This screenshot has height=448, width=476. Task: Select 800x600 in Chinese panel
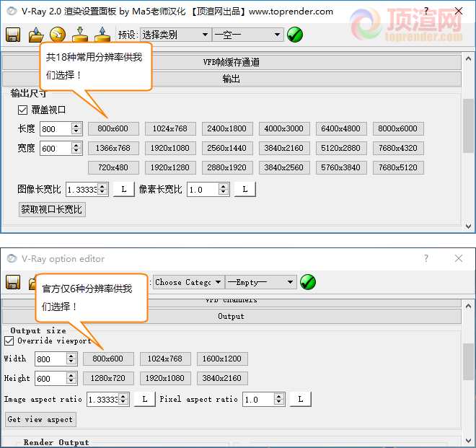coord(113,128)
